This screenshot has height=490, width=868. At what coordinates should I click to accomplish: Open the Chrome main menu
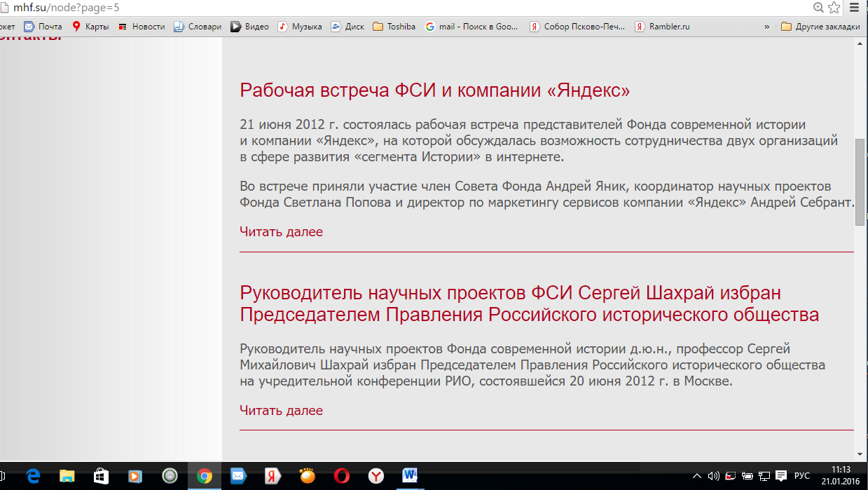pos(854,8)
